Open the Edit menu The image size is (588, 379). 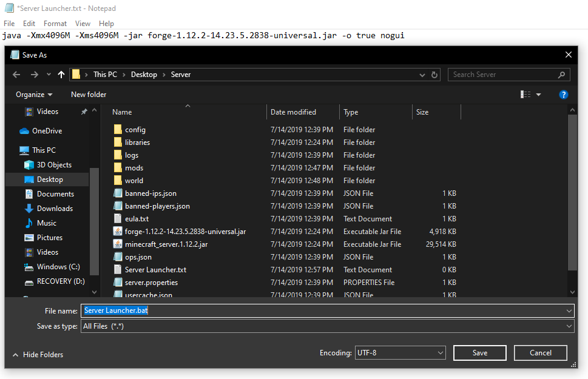(29, 23)
